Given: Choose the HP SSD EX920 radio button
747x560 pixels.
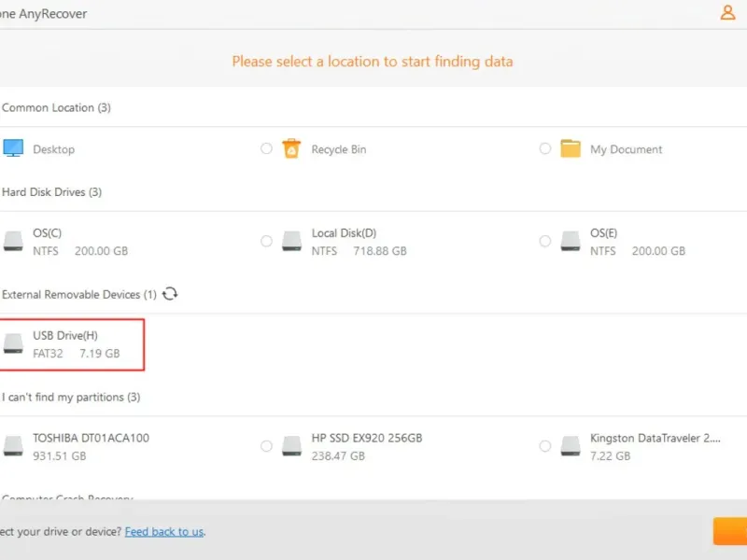Looking at the screenshot, I should click(266, 446).
